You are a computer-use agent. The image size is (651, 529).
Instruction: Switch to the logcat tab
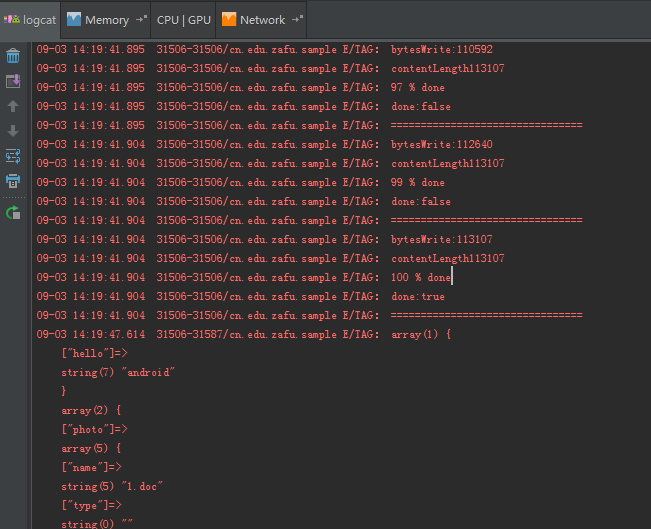coord(30,20)
